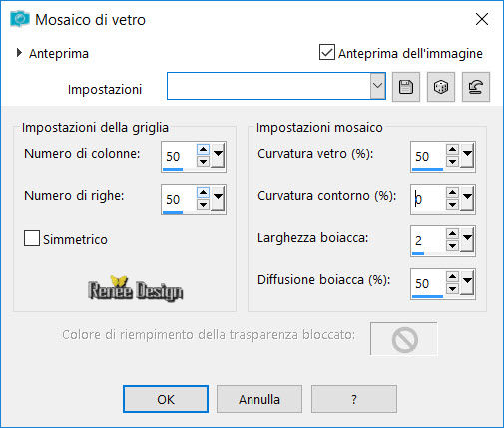Click the save preset floppy disk icon
Viewport: 504px width, 428px height.
406,87
